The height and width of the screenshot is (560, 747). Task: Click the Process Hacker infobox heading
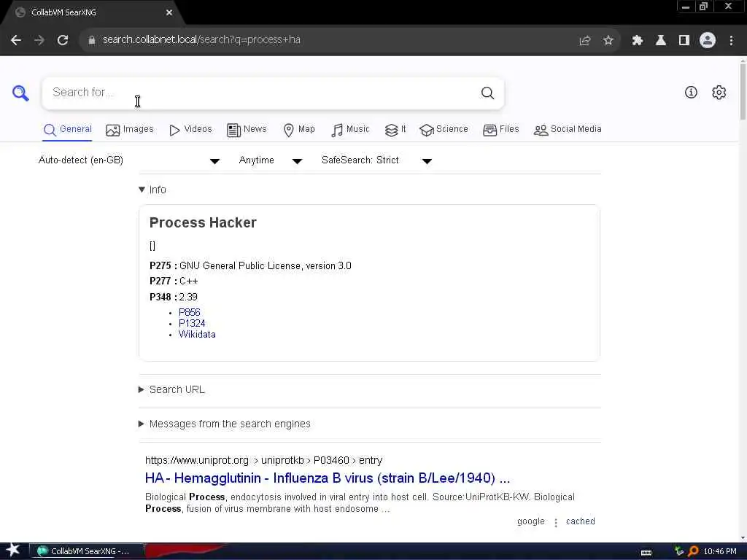[203, 223]
